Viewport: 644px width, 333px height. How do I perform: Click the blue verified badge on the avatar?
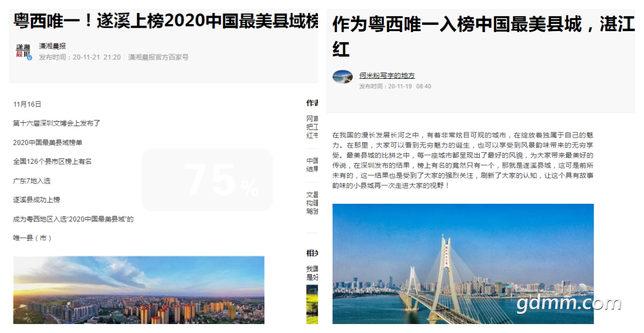click(30, 58)
